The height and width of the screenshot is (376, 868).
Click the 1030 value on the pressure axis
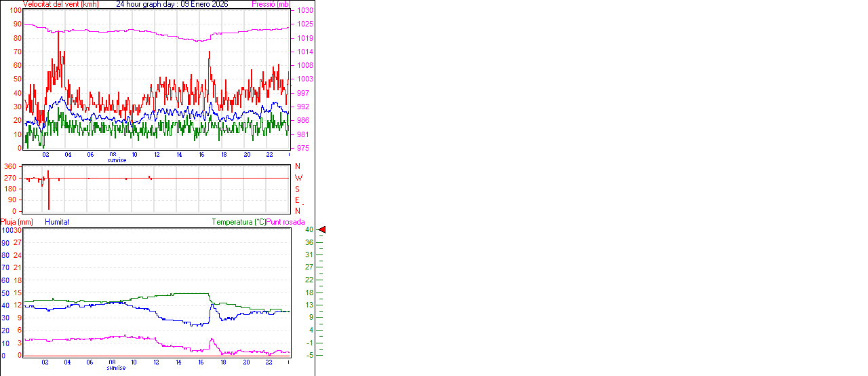point(304,11)
